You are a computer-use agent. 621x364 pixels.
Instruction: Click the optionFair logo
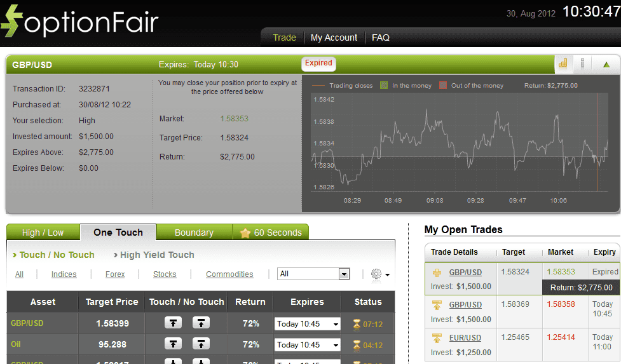tap(79, 22)
